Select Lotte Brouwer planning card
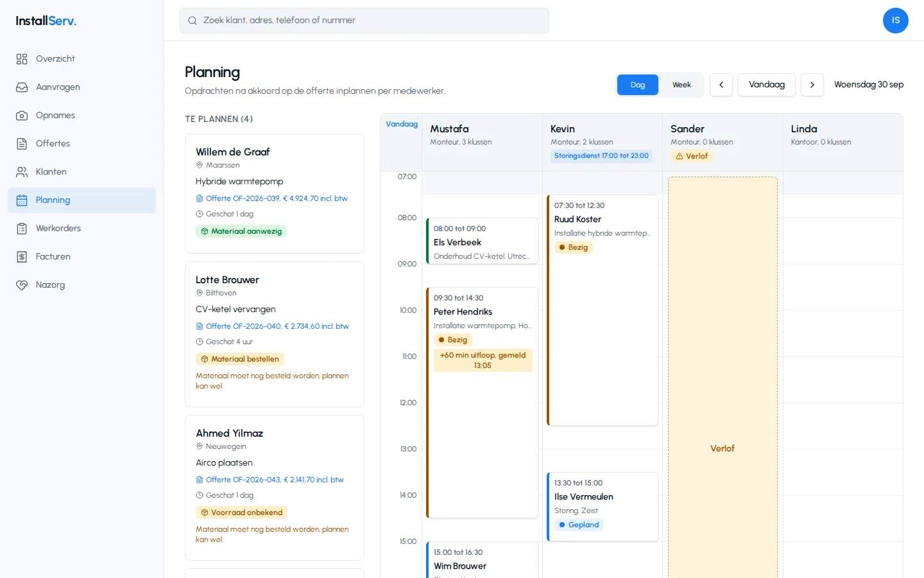Screen dimensions: 924x578 point(275,334)
